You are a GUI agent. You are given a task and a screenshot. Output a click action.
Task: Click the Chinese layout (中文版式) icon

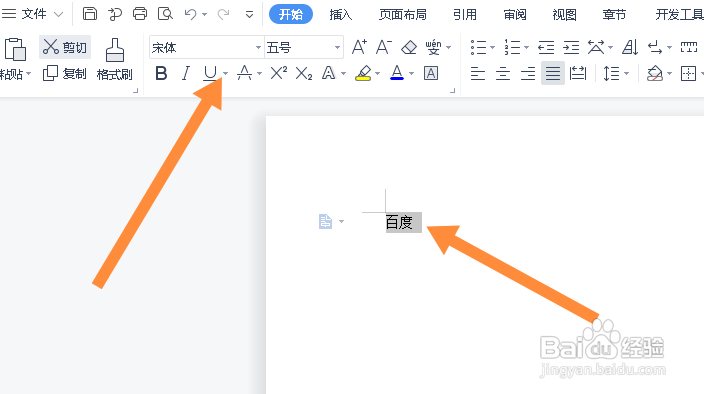point(596,47)
